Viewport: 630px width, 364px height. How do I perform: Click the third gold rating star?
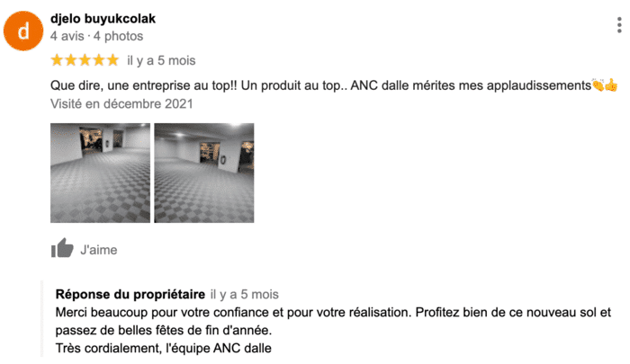(85, 60)
